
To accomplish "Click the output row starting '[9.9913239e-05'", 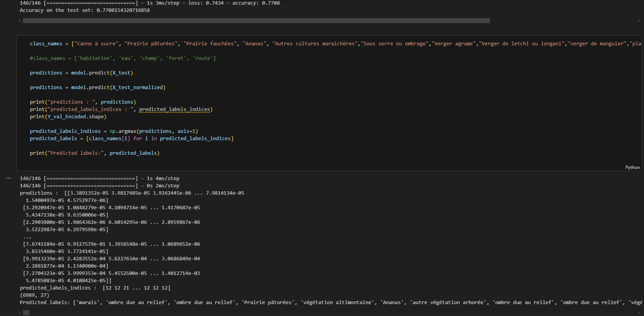I will [112, 259].
